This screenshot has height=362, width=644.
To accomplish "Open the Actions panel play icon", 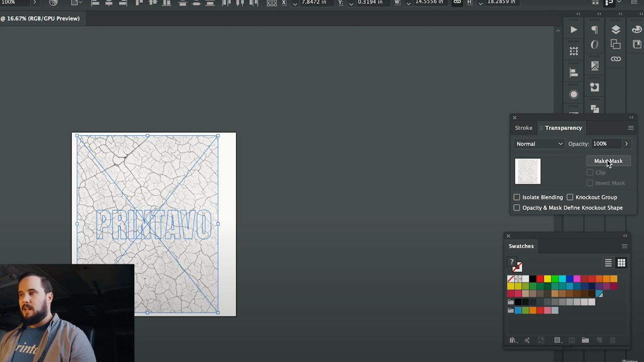I will coord(574,30).
